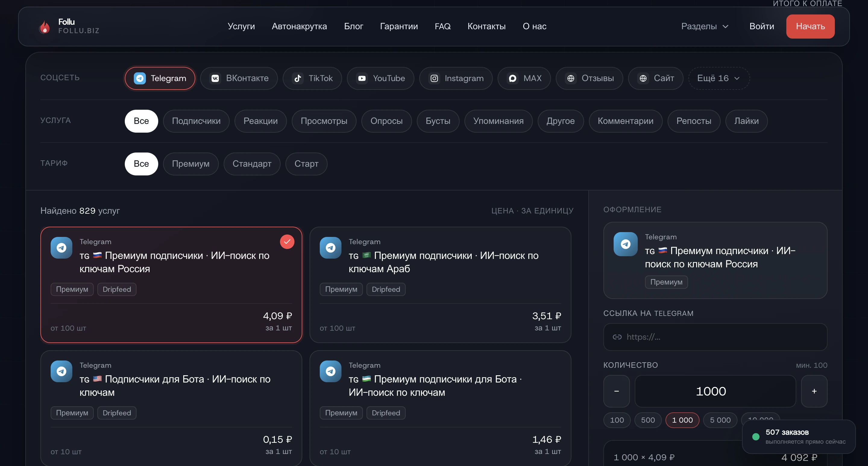Click the red checkmark on selected card
The width and height of the screenshot is (868, 466).
point(287,242)
